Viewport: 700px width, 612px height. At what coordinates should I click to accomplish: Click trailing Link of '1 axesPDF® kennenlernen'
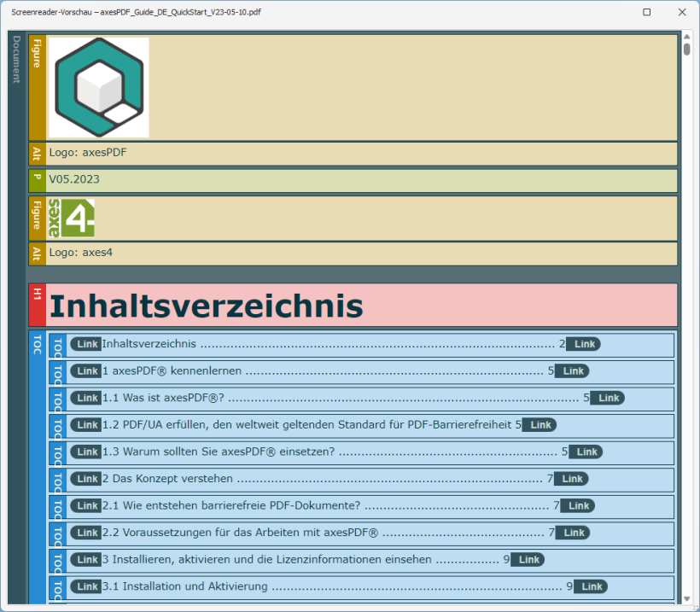point(572,371)
